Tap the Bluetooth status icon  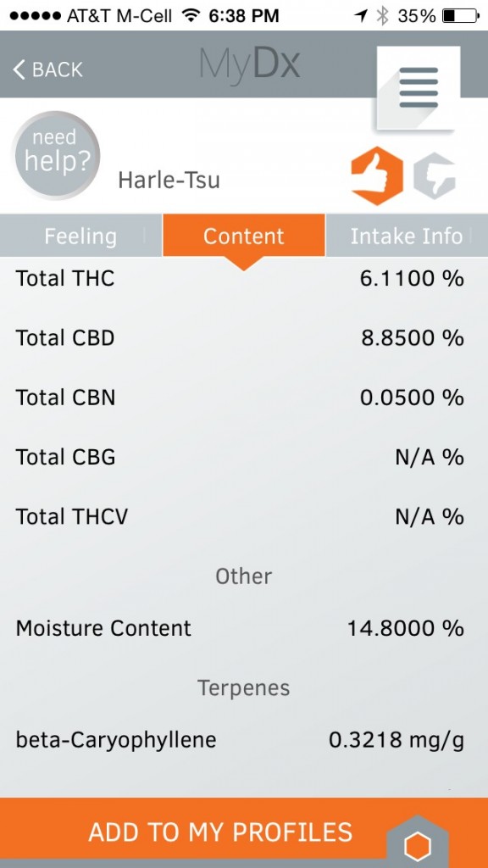click(x=383, y=16)
